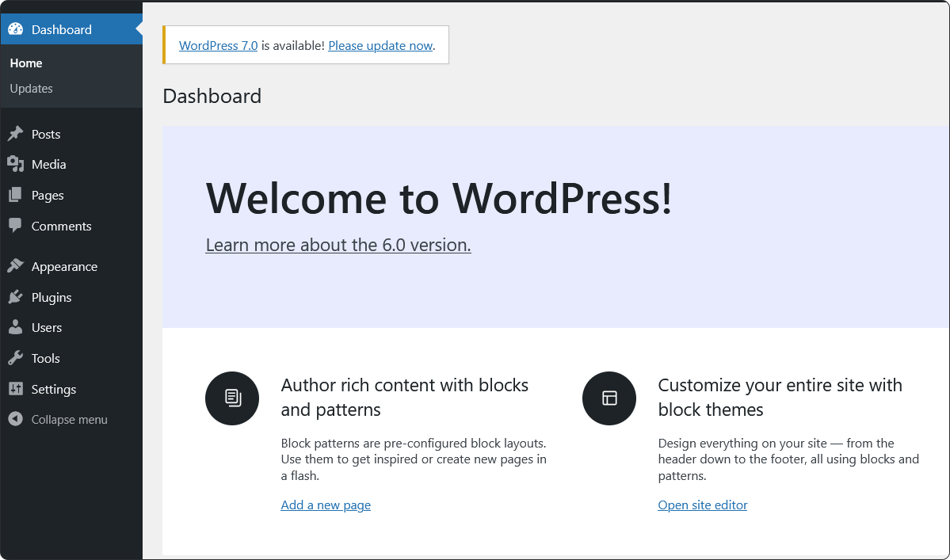Open the Media menu label
Screen dimensions: 950x560
(x=49, y=164)
